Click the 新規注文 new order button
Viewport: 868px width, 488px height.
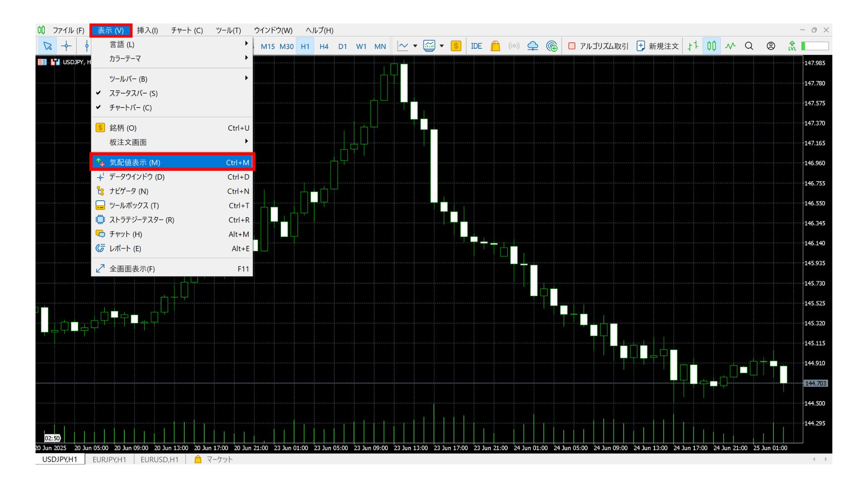[658, 46]
